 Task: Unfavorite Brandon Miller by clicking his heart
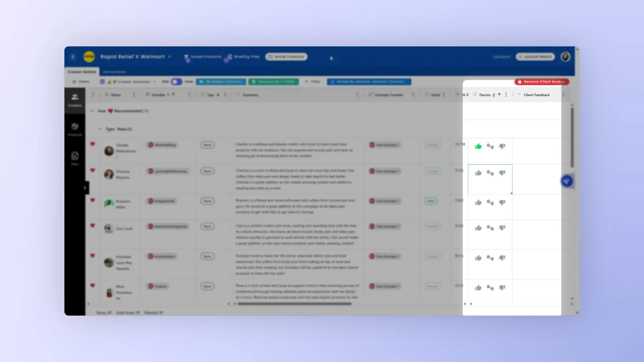click(93, 199)
